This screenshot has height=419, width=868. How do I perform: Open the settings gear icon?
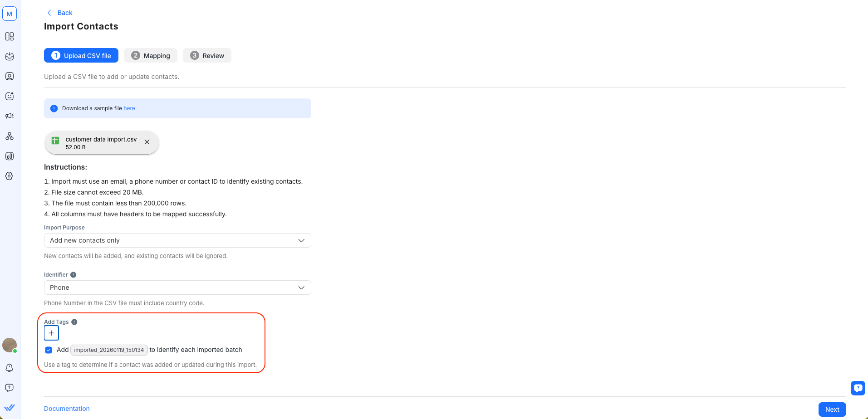pyautogui.click(x=10, y=176)
